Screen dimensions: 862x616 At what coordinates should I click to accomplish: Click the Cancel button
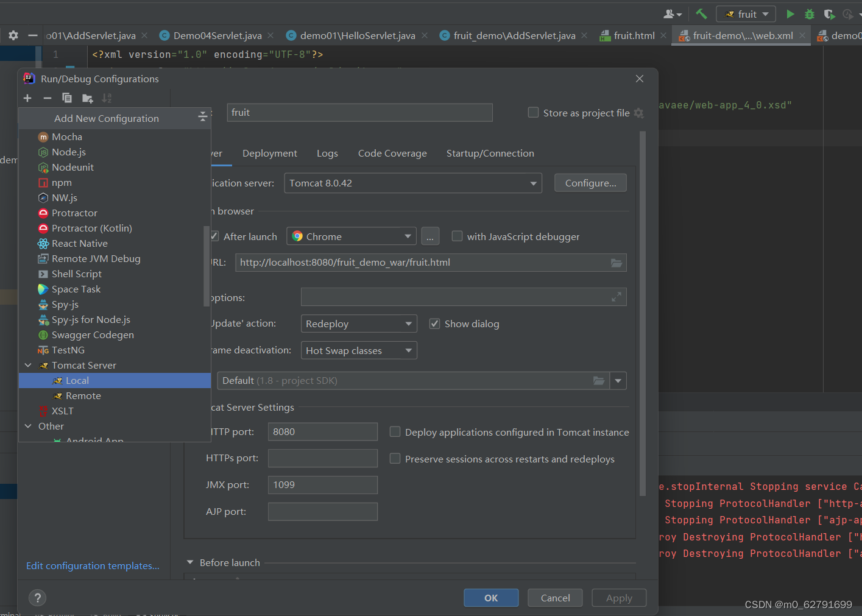point(556,598)
